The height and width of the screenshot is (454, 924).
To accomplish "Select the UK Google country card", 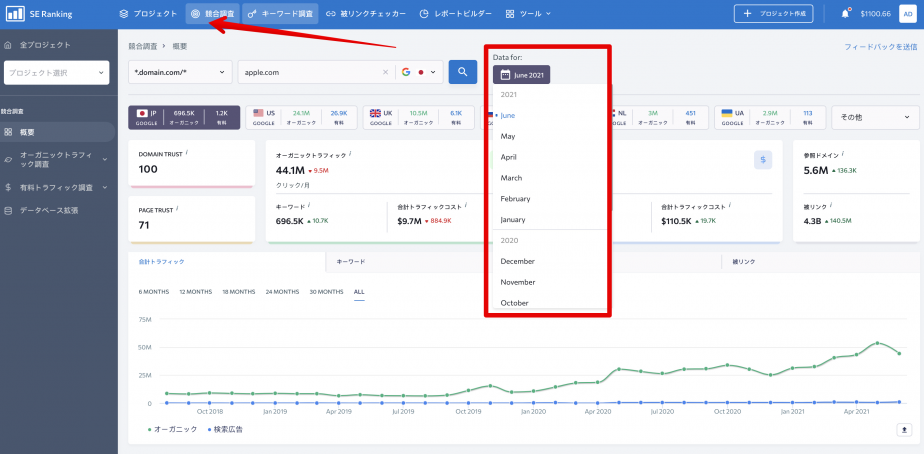I will coord(418,117).
